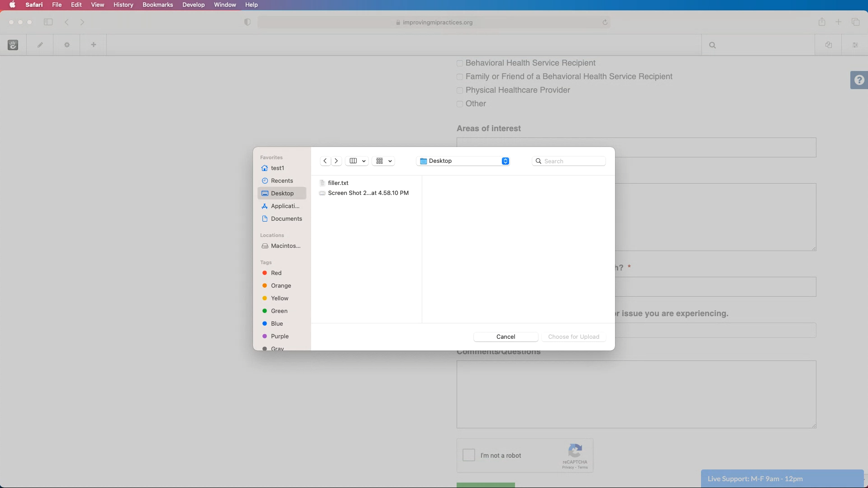Open the search icon in the toolbar
868x488 pixels.
712,45
